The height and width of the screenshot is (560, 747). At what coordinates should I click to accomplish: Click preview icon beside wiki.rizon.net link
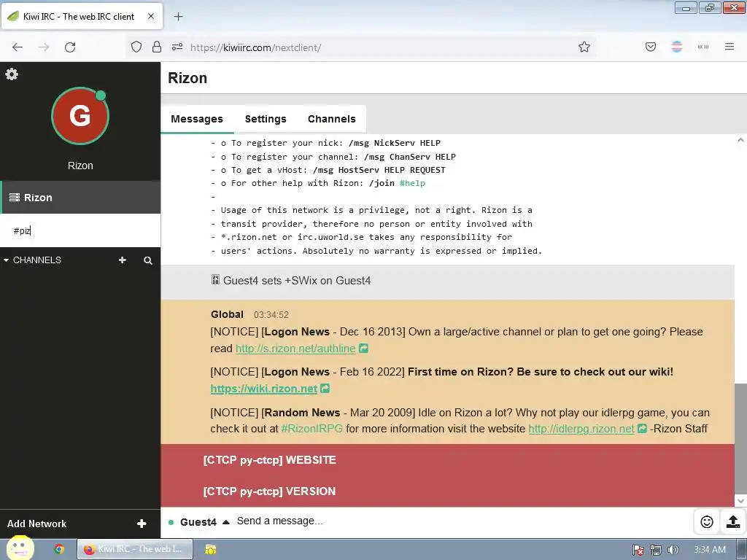click(x=325, y=389)
